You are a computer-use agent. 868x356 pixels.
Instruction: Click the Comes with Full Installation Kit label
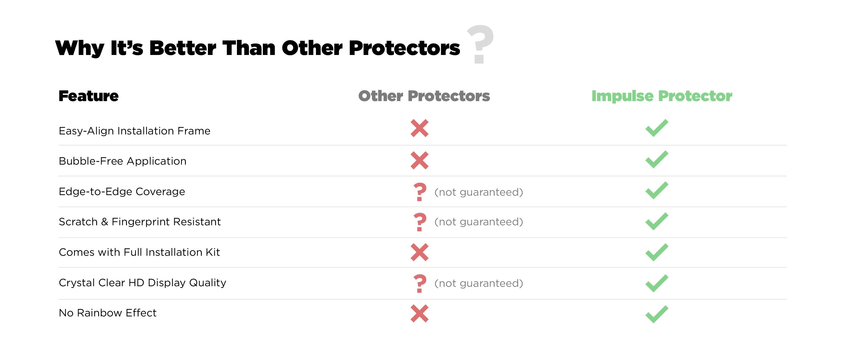[x=139, y=252]
